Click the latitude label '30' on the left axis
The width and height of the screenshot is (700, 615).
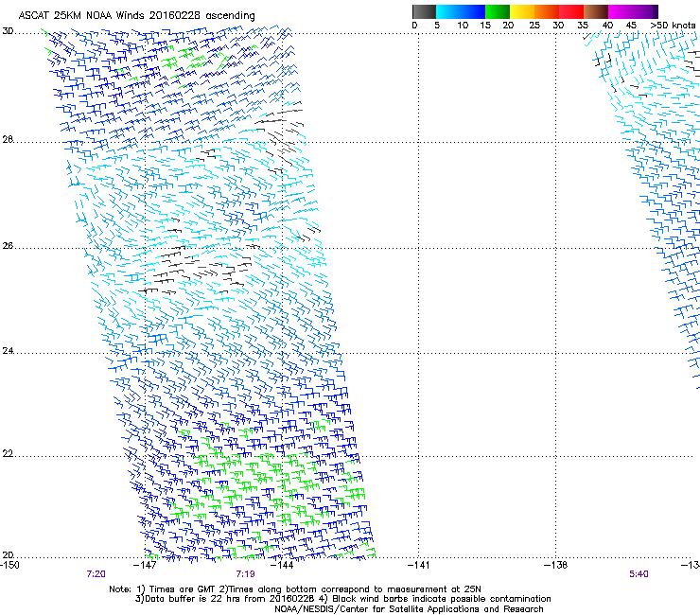tap(8, 31)
